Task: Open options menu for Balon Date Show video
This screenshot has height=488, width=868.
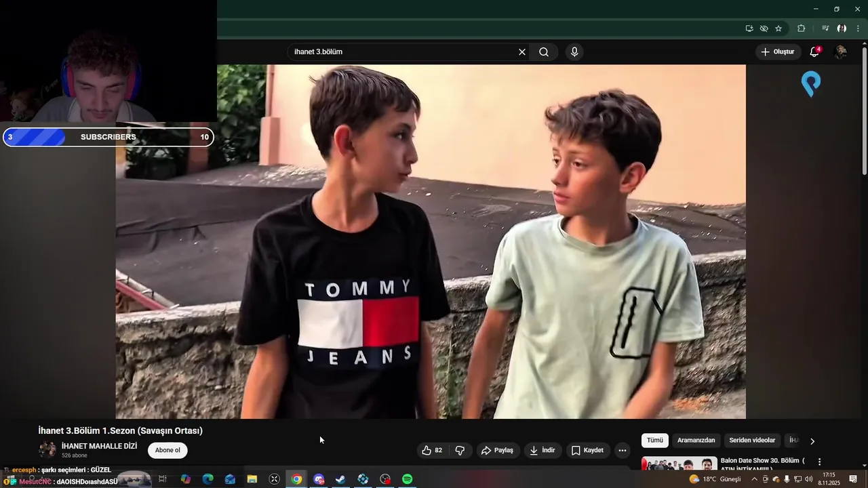Action: (x=819, y=462)
